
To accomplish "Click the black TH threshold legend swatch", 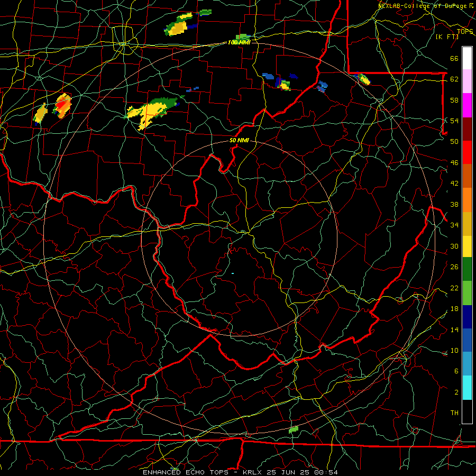I will pyautogui.click(x=467, y=411).
